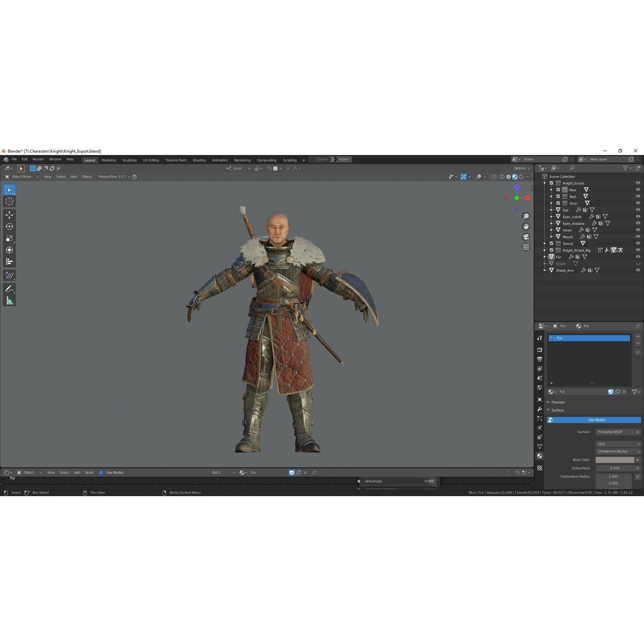Open the File menu
This screenshot has height=644, width=644.
click(14, 159)
